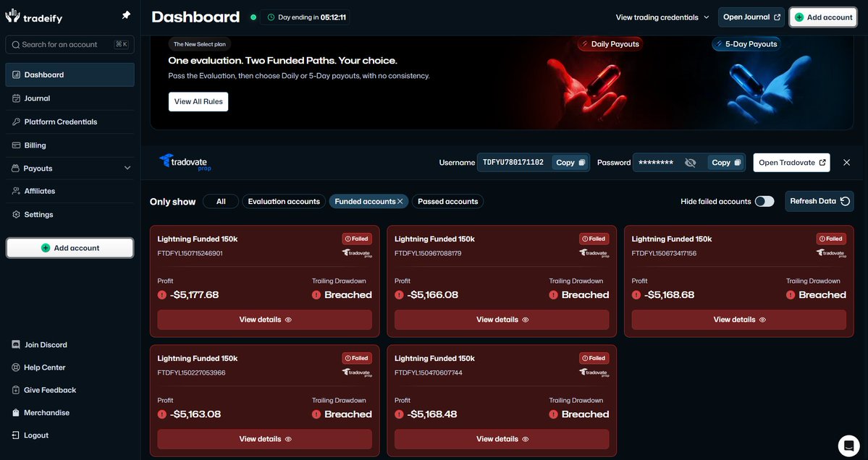The width and height of the screenshot is (868, 460).
Task: Click tradovate logo on card FTDFYL150673417156
Action: coord(832,253)
